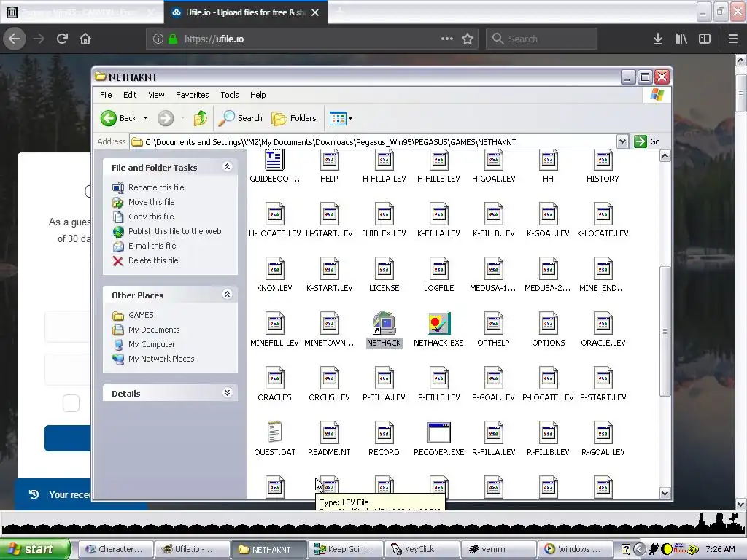The height and width of the screenshot is (560, 747).
Task: Select the OPTHELP file icon
Action: 493,324
